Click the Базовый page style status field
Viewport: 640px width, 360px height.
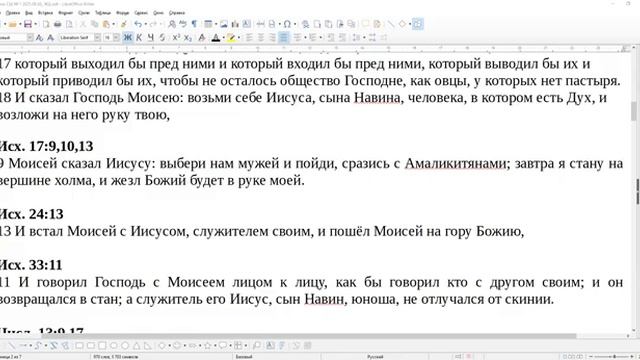pos(244,357)
